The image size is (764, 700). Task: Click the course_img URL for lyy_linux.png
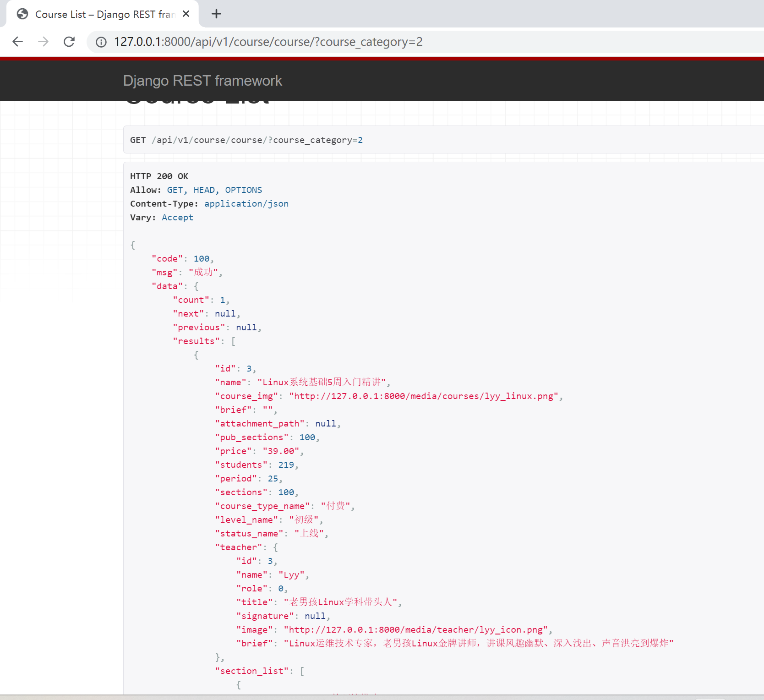(x=424, y=396)
